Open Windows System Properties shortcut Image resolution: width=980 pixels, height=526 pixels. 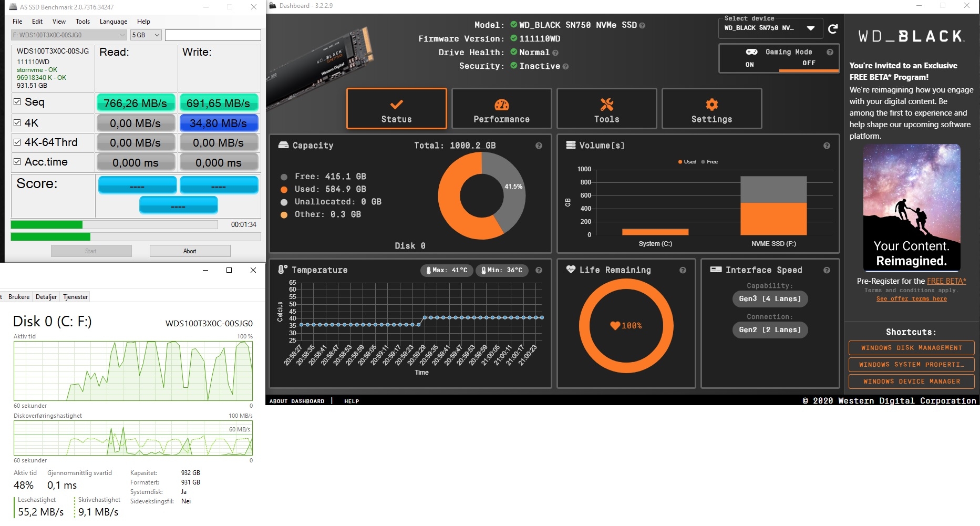(911, 365)
